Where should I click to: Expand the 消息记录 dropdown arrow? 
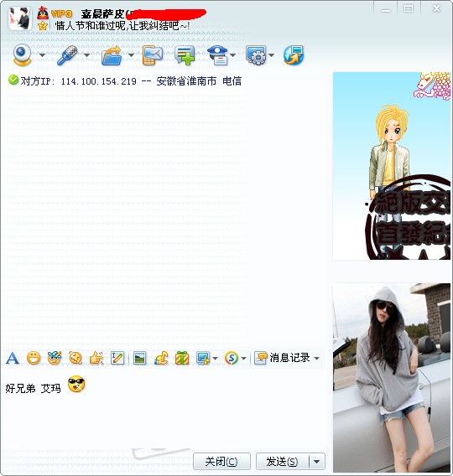coord(317,359)
